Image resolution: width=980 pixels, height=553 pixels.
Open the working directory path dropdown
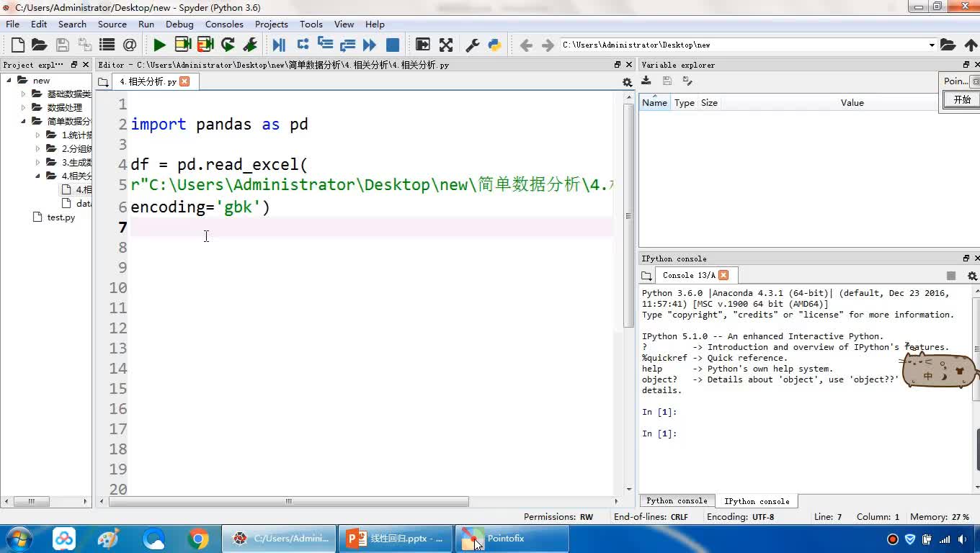pos(931,45)
